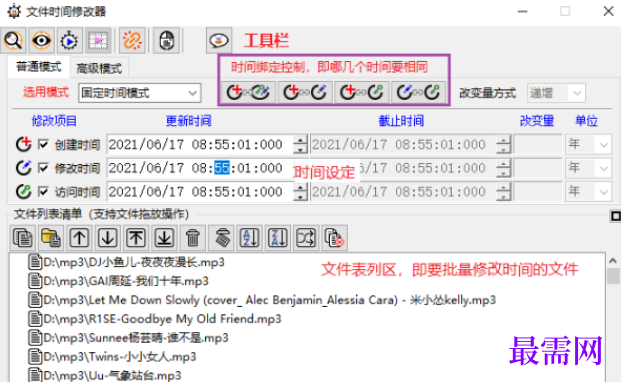The width and height of the screenshot is (621, 382).
Task: Uncheck the 创建时间 checkbox
Action: point(43,144)
